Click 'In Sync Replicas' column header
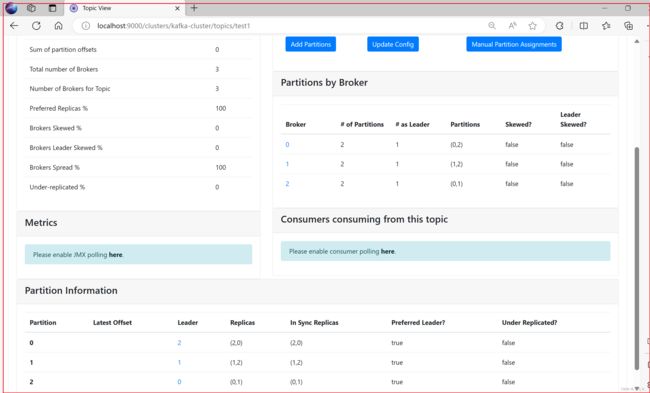Image resolution: width=650 pixels, height=393 pixels. pyautogui.click(x=314, y=323)
